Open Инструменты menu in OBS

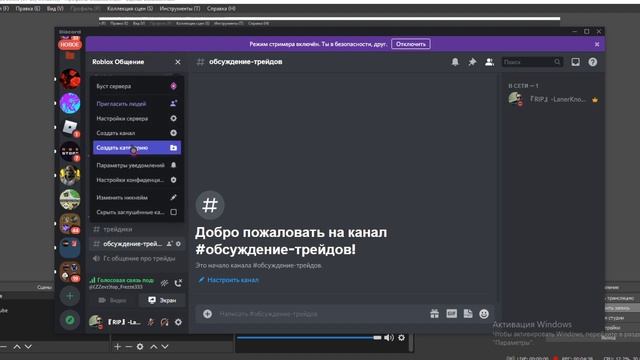(180, 9)
